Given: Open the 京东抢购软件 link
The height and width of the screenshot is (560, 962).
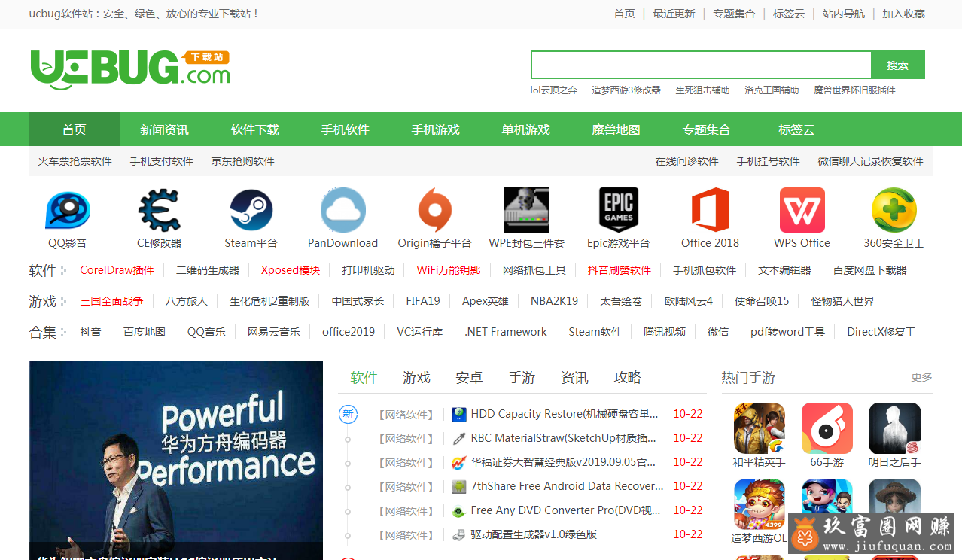Looking at the screenshot, I should [243, 161].
